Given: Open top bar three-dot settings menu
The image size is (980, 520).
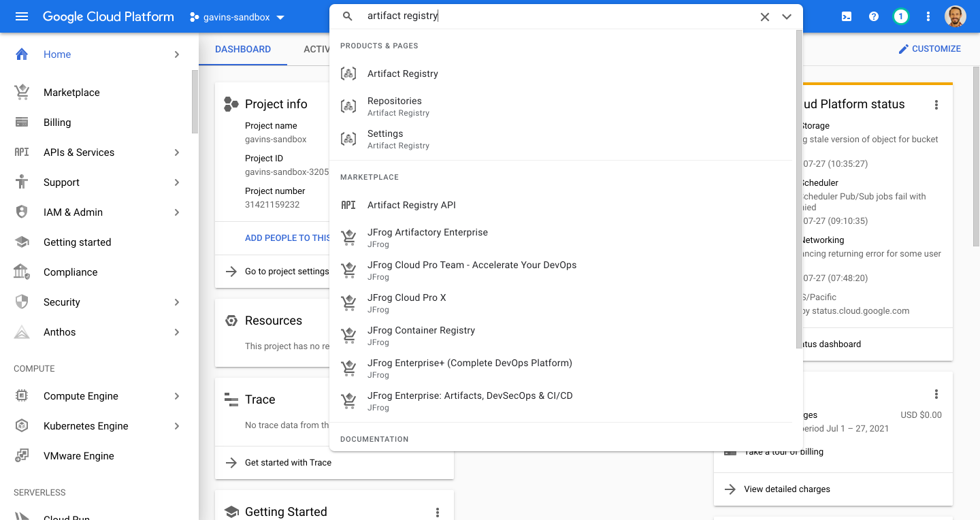Looking at the screenshot, I should (928, 16).
